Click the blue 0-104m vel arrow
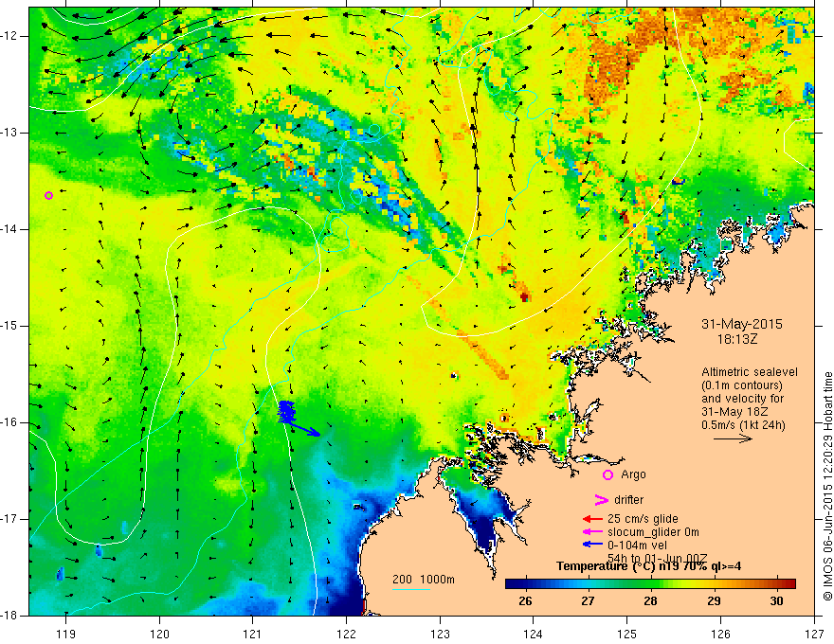The height and width of the screenshot is (644, 834). click(x=592, y=545)
